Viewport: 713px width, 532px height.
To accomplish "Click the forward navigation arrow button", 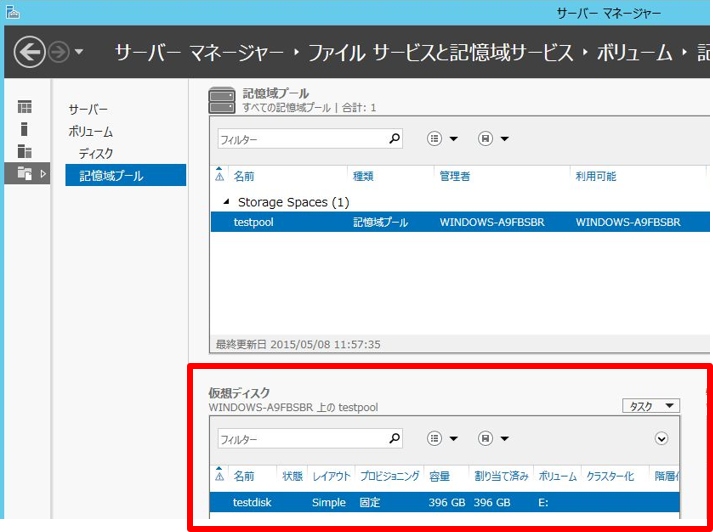I will pos(59,52).
